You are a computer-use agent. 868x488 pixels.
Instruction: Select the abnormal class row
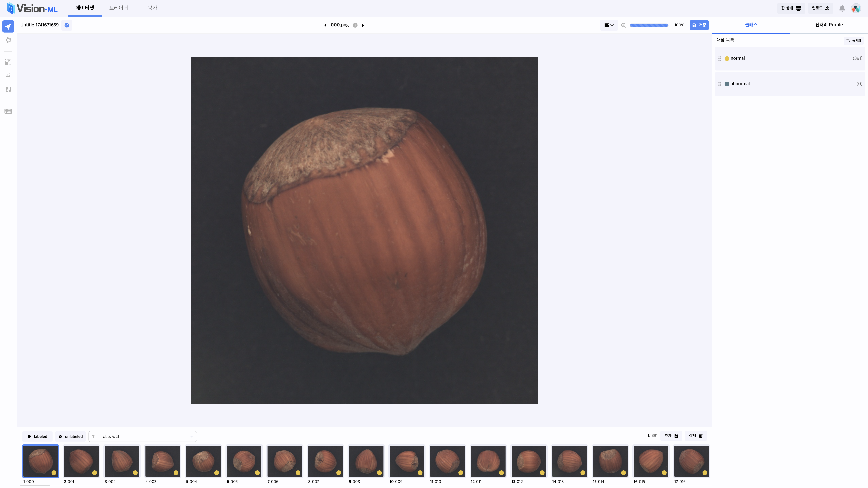[x=790, y=84]
